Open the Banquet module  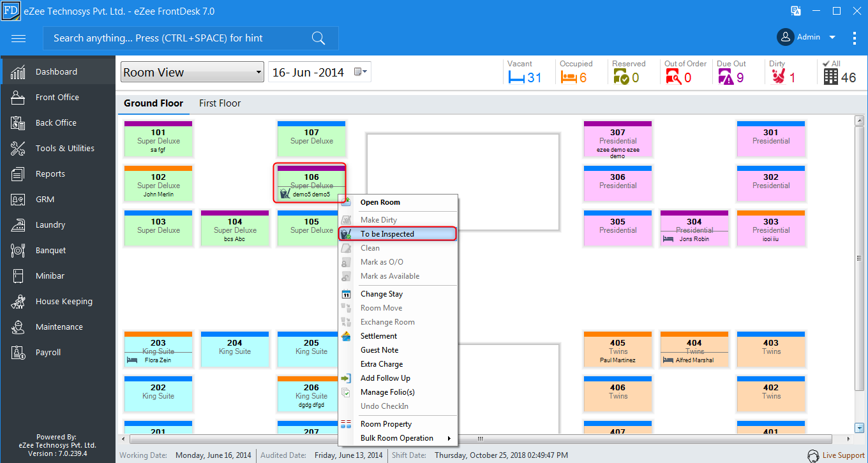[57, 250]
